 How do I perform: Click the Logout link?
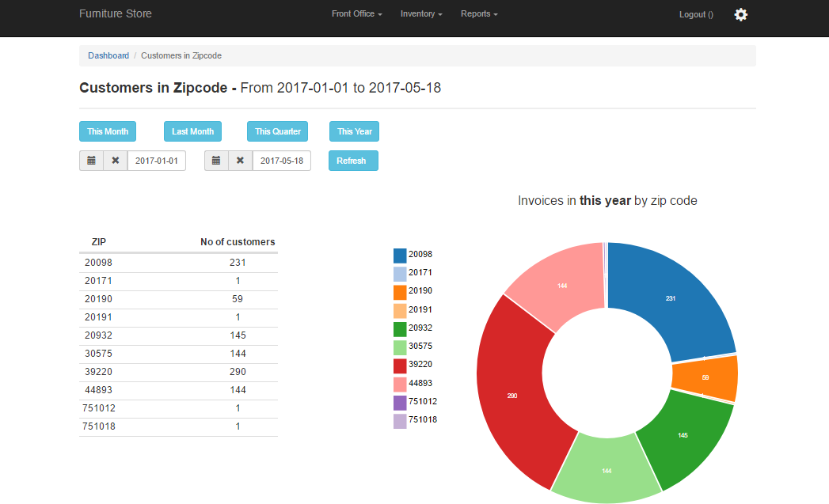[x=696, y=14]
